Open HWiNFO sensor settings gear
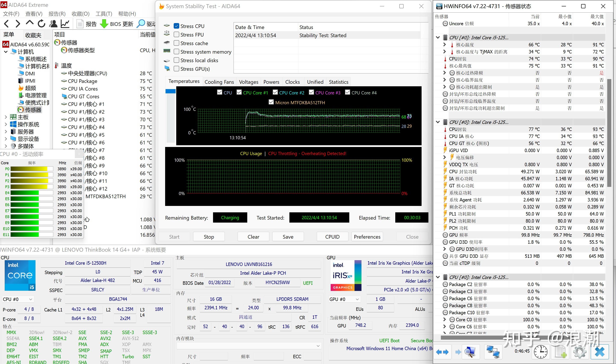The width and height of the screenshot is (616, 364). click(580, 352)
